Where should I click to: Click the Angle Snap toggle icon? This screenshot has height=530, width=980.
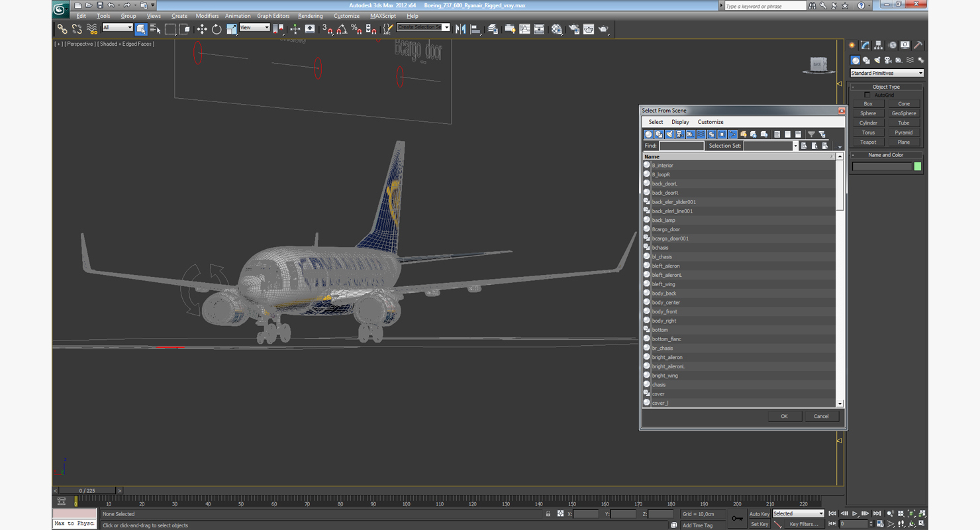pyautogui.click(x=341, y=29)
